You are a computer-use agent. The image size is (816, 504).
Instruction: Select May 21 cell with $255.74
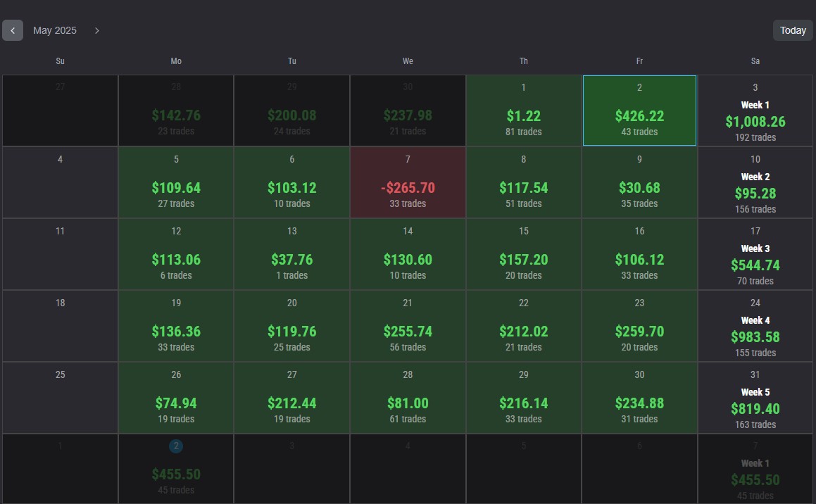tap(408, 326)
